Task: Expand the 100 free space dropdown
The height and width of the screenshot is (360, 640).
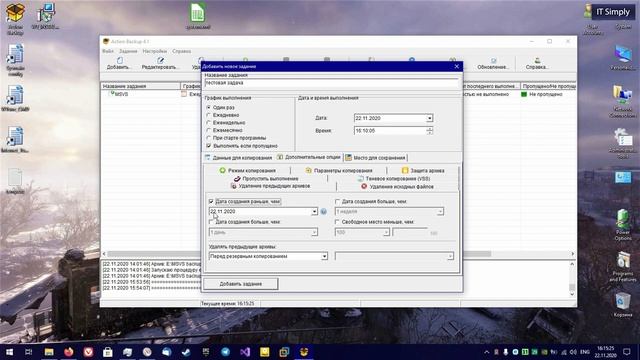Action: pos(386,232)
